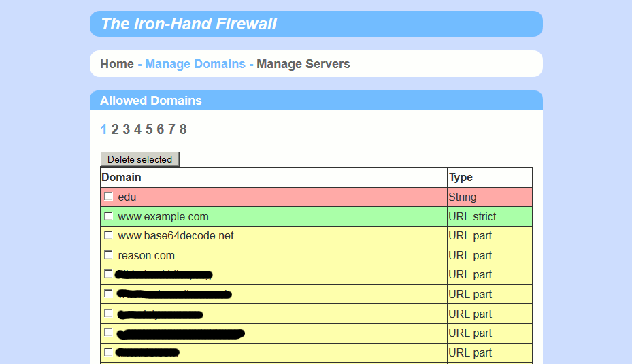This screenshot has height=364, width=632.
Task: Navigate to page 4
Action: [137, 129]
